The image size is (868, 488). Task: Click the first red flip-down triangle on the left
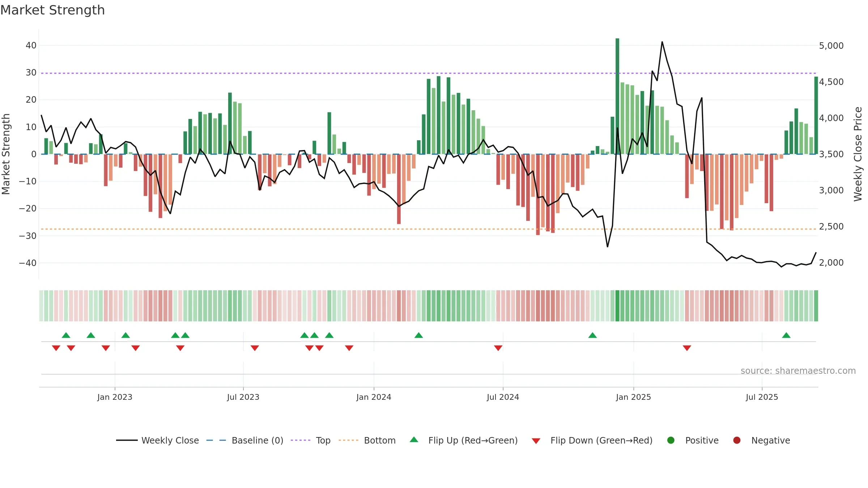coord(56,348)
